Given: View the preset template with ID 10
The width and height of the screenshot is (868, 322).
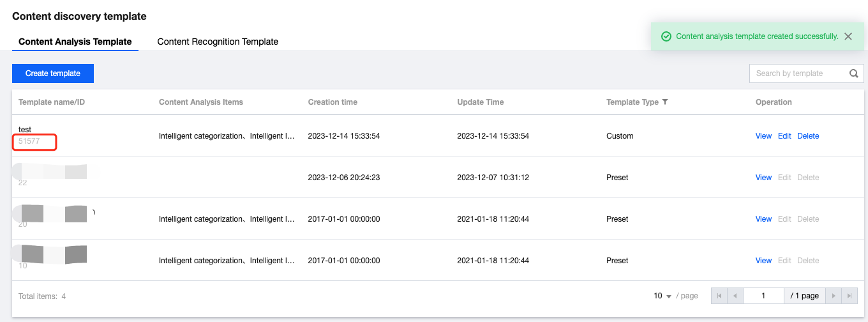Looking at the screenshot, I should pos(763,261).
